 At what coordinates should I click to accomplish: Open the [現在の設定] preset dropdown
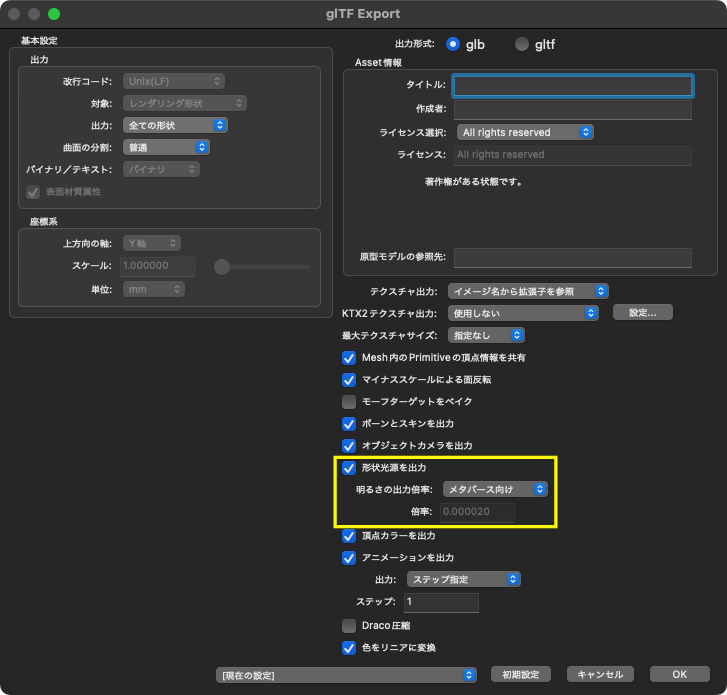click(346, 675)
